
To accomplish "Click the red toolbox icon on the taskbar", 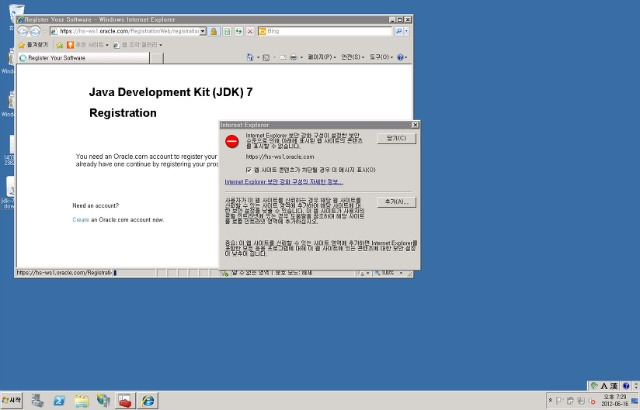I will pyautogui.click(x=125, y=401).
